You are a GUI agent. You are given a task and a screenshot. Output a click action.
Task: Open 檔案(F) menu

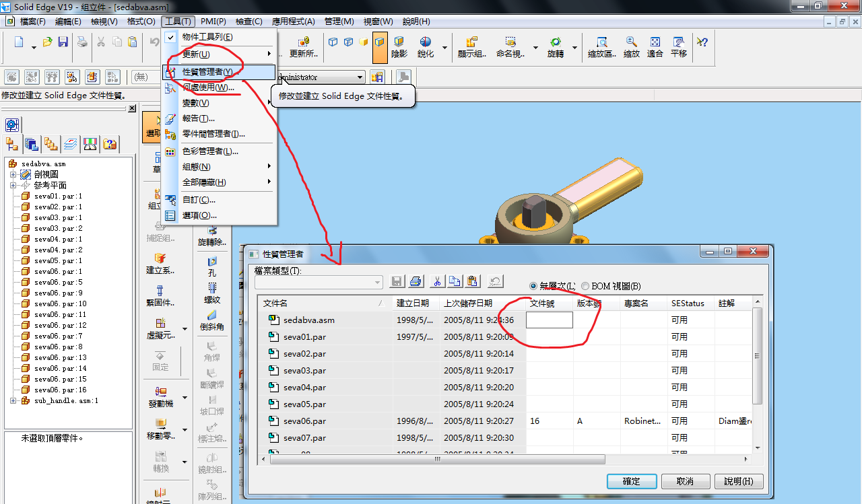(33, 22)
